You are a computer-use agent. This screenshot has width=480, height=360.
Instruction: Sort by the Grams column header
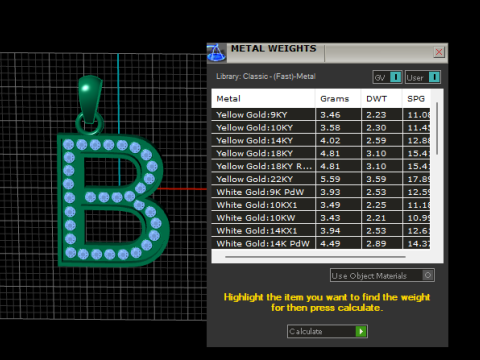[x=338, y=99]
